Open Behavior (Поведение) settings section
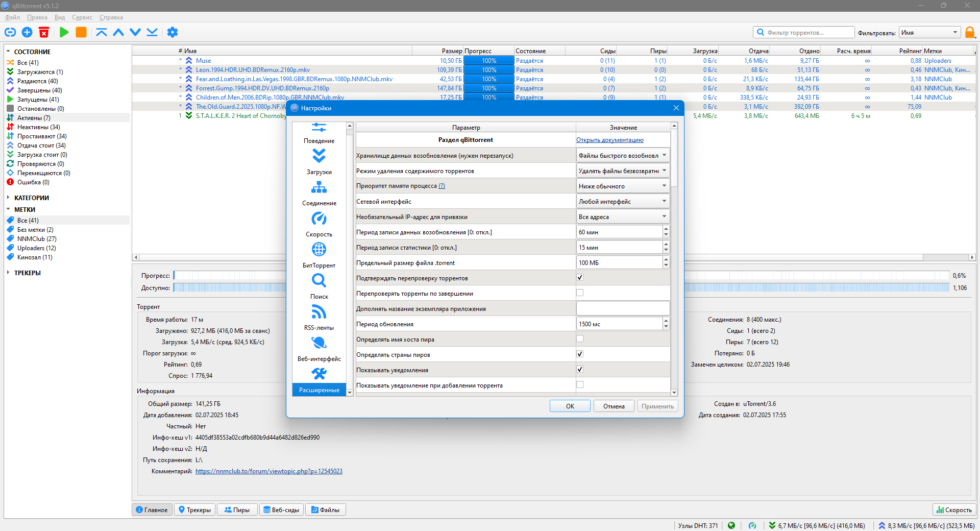This screenshot has height=531, width=980. coord(319,133)
